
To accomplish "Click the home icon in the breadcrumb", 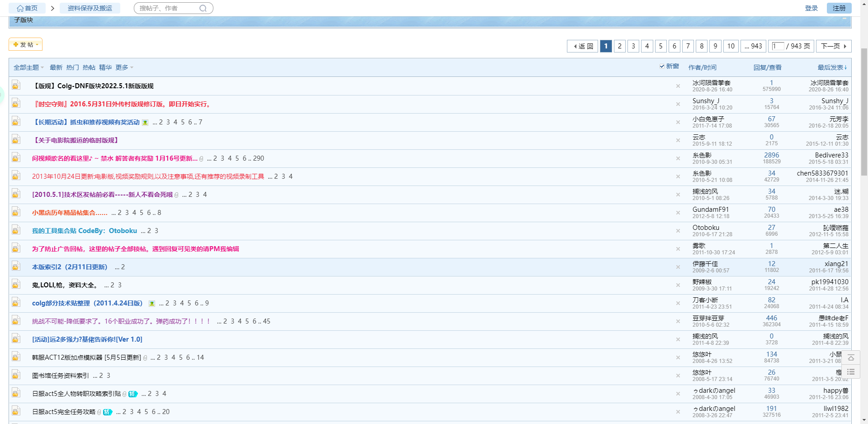I will tap(20, 8).
